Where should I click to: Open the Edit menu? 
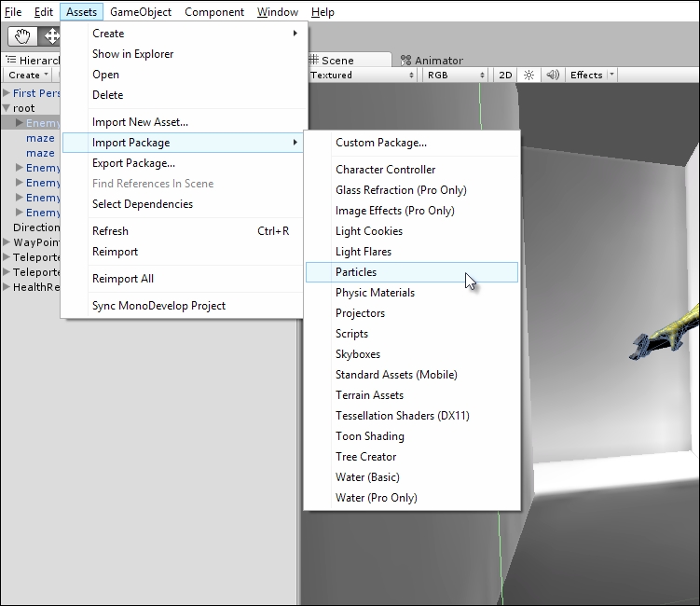pyautogui.click(x=43, y=12)
